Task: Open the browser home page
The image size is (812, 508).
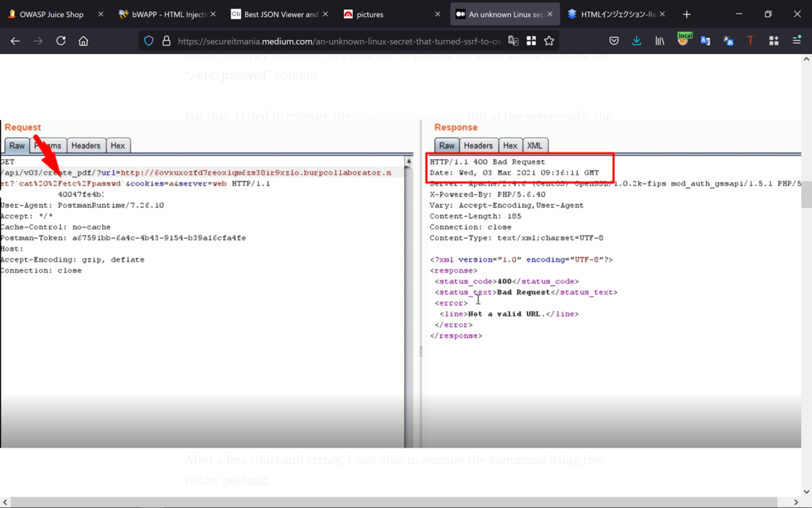Action: coord(83,41)
